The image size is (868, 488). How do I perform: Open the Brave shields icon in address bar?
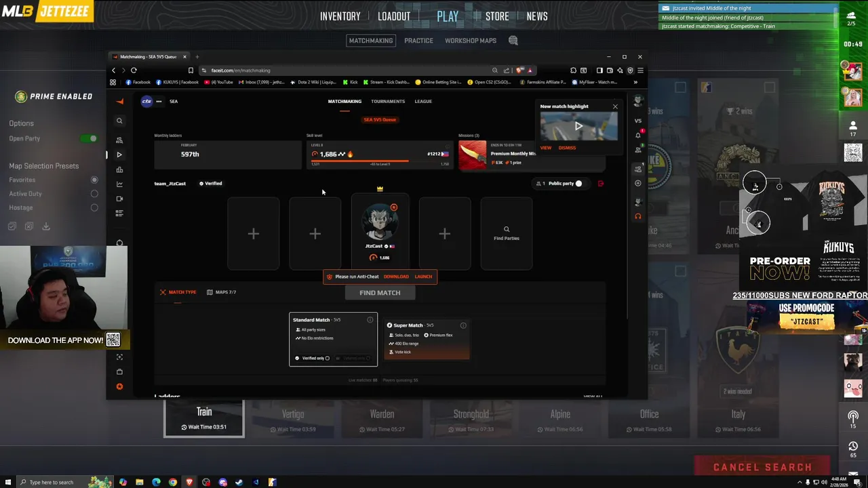tap(519, 70)
